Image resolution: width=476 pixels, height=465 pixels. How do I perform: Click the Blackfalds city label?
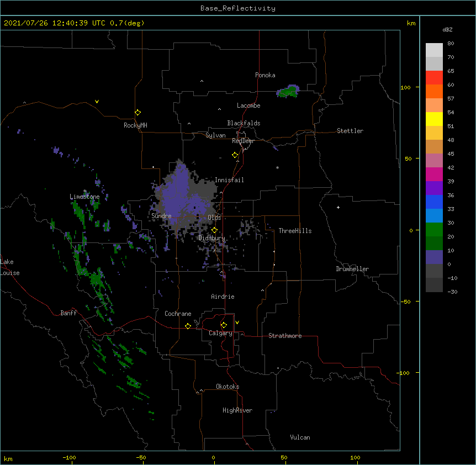tap(244, 123)
